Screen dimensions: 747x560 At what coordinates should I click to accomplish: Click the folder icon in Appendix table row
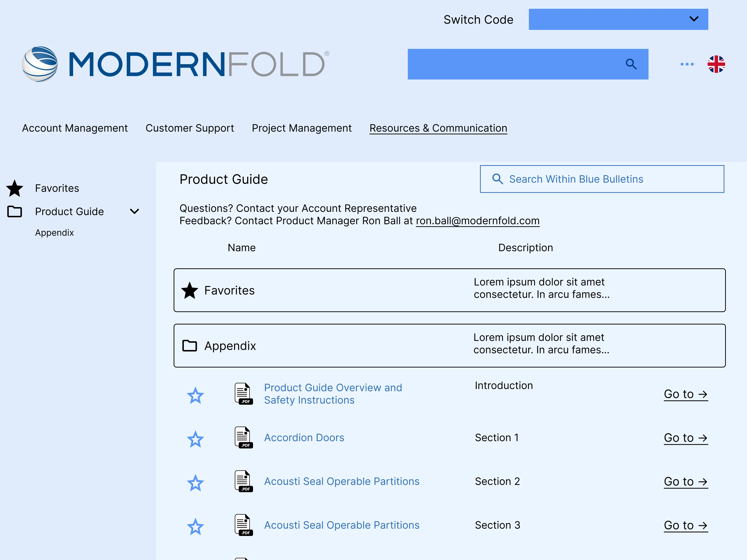[189, 346]
